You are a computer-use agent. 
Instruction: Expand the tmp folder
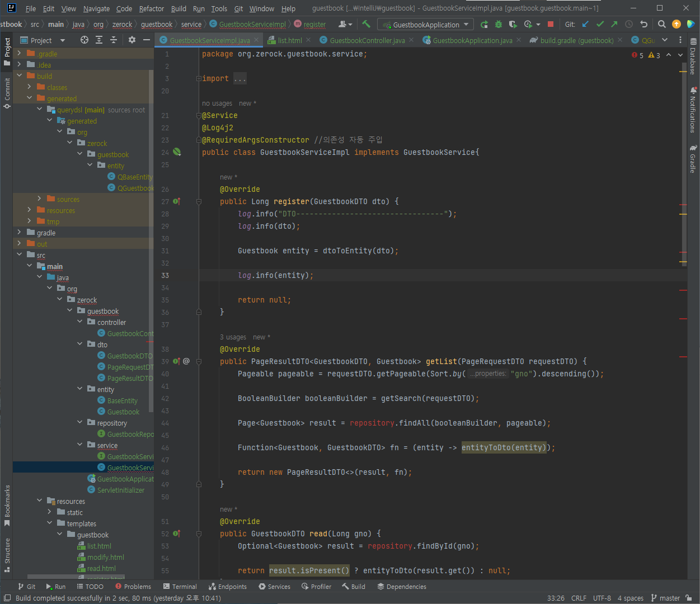29,221
